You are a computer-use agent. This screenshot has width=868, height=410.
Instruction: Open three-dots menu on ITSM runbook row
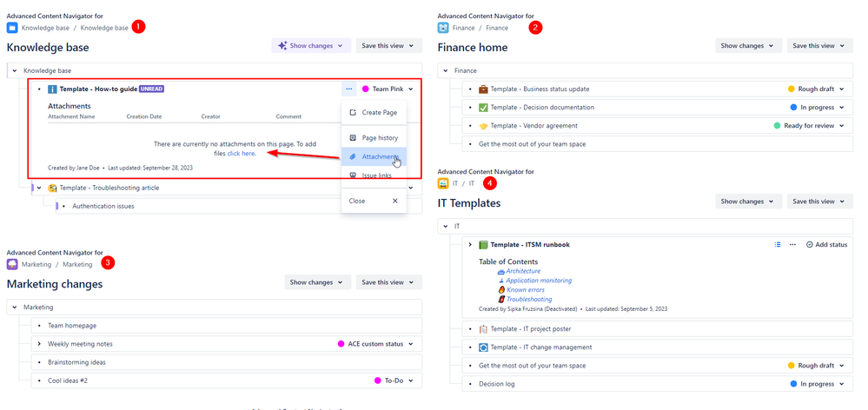792,245
